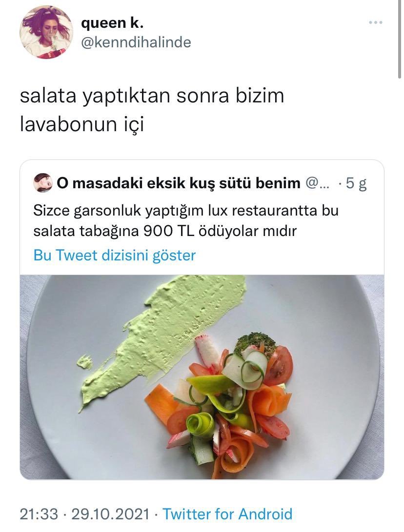Open the quoted tweet author's small avatar

click(43, 183)
